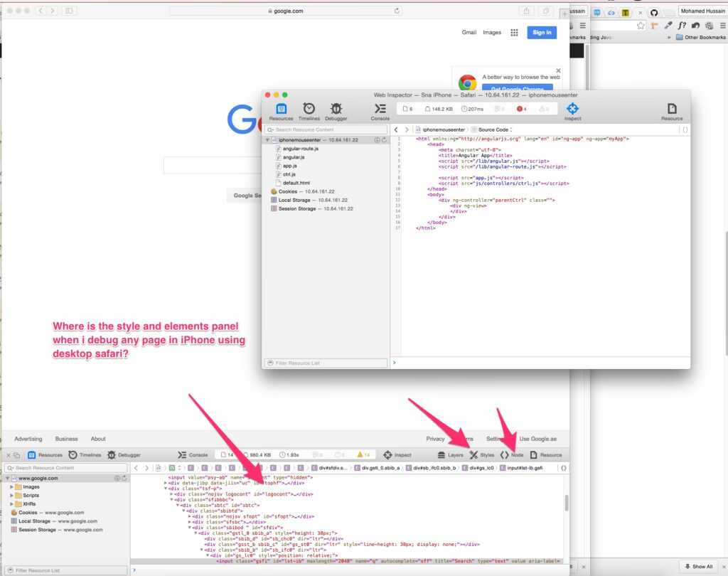Toggle Safari's sidebar button in the toolbar

point(69,11)
